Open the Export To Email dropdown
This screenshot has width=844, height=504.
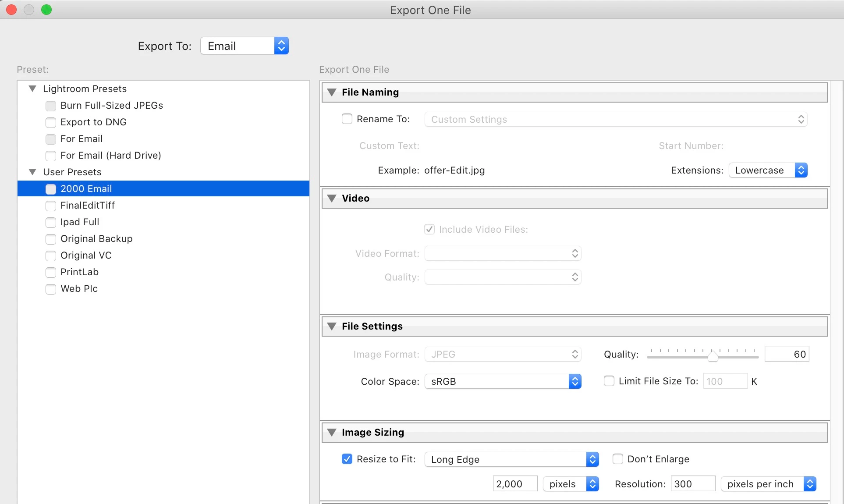(x=244, y=46)
